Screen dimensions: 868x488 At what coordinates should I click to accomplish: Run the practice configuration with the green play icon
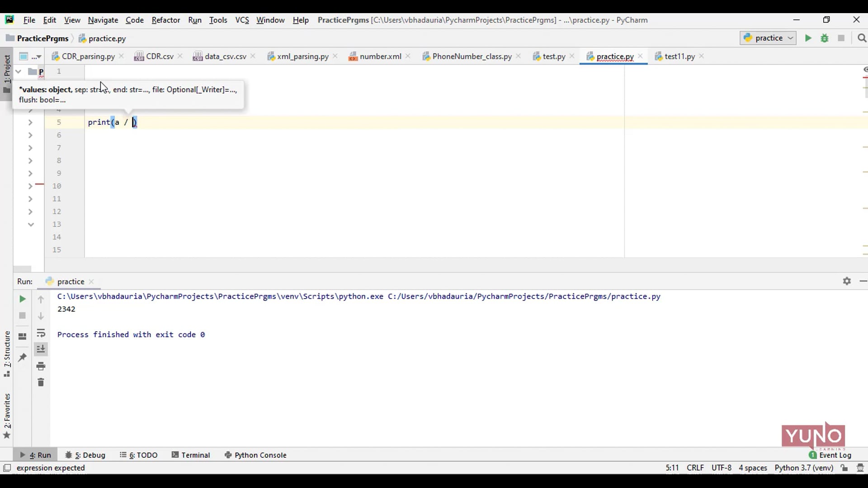pyautogui.click(x=808, y=38)
